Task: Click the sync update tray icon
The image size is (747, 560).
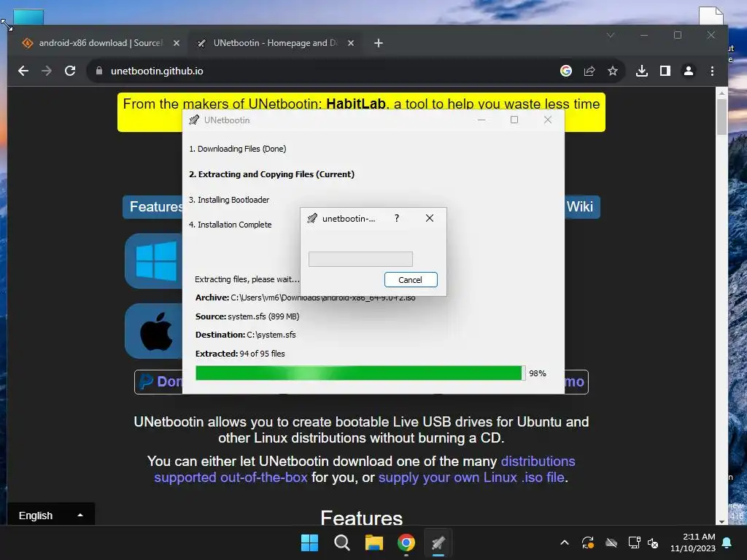Action: [588, 542]
